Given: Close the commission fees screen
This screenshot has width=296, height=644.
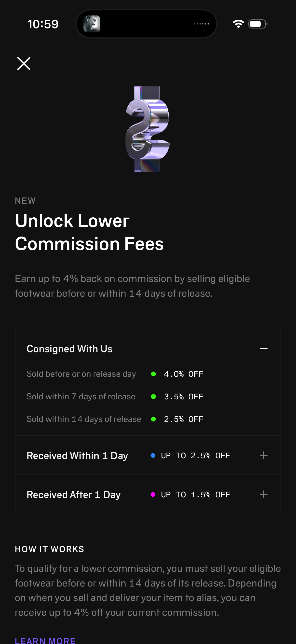Looking at the screenshot, I should pyautogui.click(x=24, y=64).
